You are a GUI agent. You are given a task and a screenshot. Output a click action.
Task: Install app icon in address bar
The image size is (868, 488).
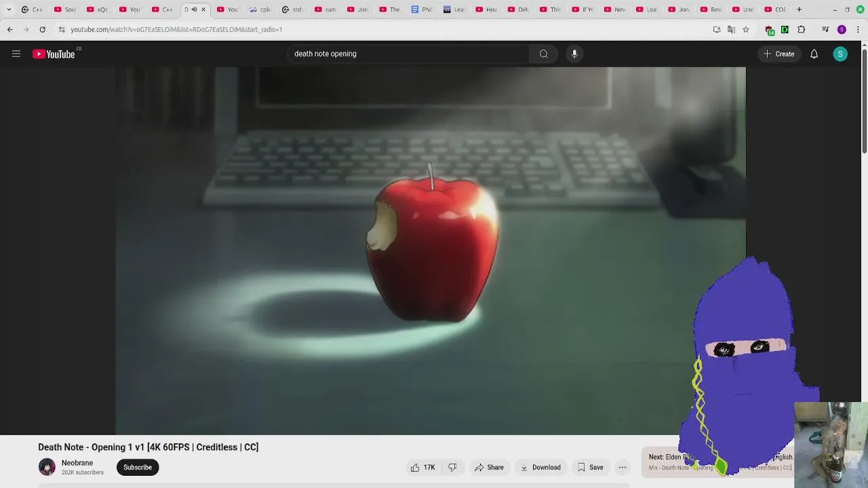pos(717,30)
